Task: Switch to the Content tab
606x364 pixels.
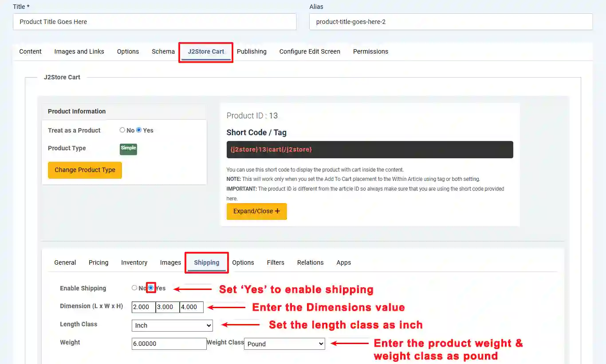Action: [31, 51]
